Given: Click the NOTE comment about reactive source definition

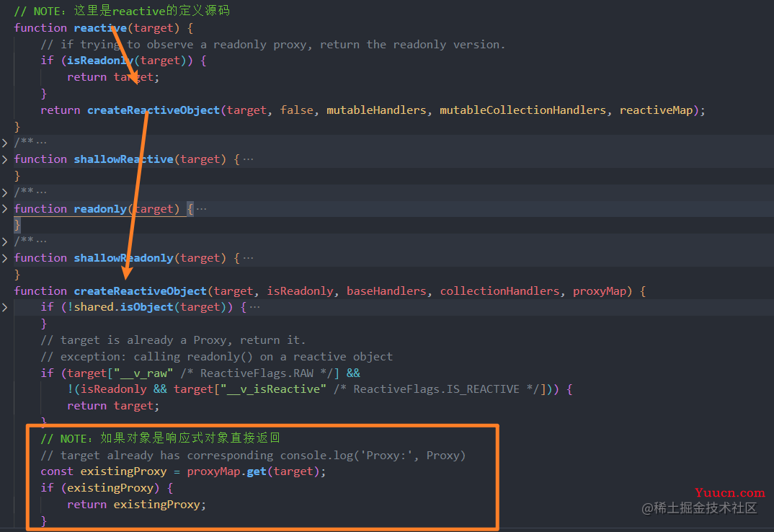Looking at the screenshot, I should [122, 10].
